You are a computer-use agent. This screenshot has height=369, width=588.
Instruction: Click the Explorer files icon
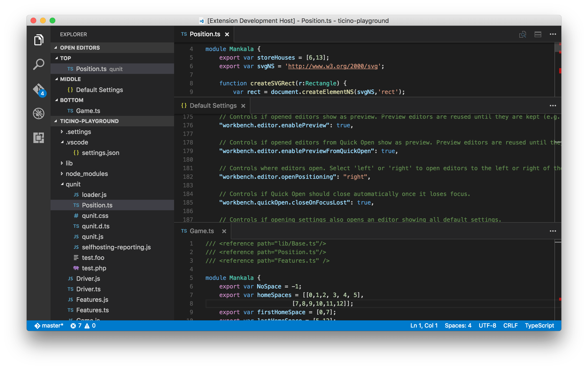click(39, 40)
